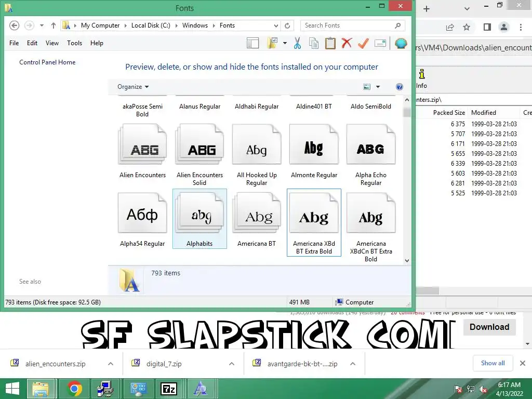Screen dimensions: 532x399
Task: Sort by Packed Size column in 7-Zip
Action: (x=449, y=113)
